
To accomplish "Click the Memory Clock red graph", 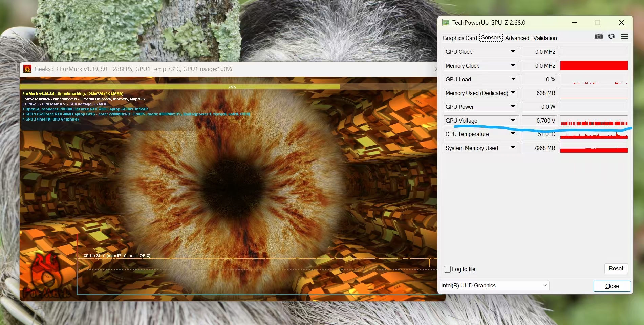I will [x=594, y=66].
